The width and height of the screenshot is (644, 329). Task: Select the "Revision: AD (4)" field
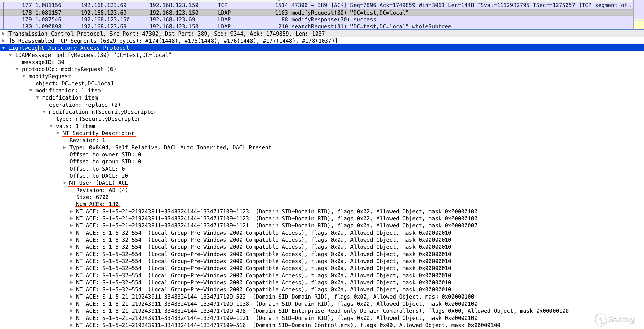102,190
